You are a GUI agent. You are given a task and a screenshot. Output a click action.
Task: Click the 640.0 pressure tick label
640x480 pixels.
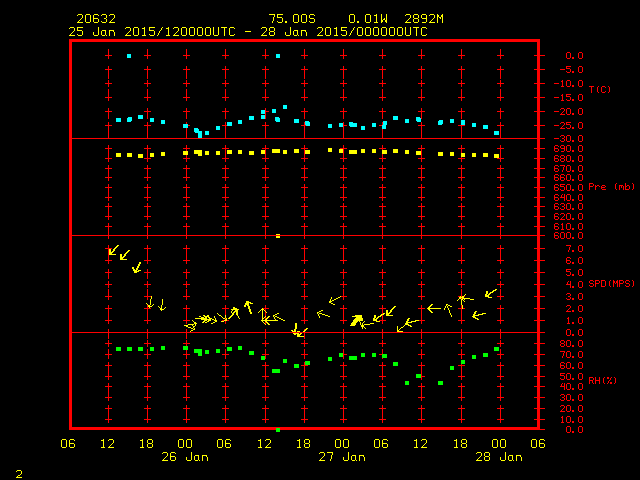[x=569, y=197]
